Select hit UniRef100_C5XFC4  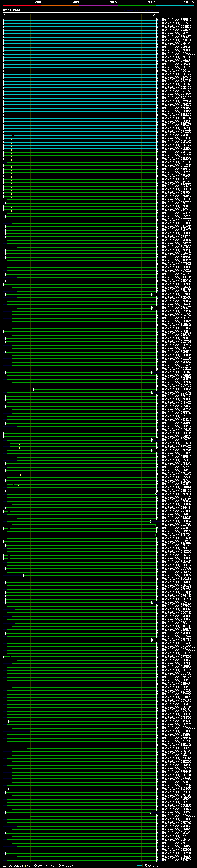click(x=177, y=40)
